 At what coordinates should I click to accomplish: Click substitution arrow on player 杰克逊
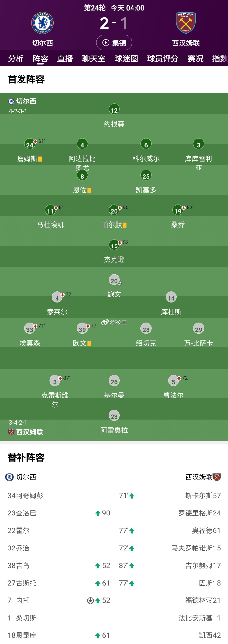(120, 242)
